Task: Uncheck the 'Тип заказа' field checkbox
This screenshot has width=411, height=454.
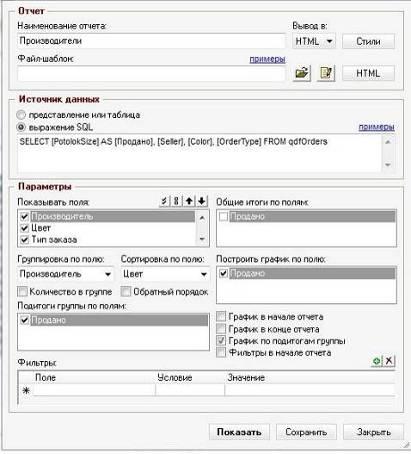Action: click(x=24, y=240)
